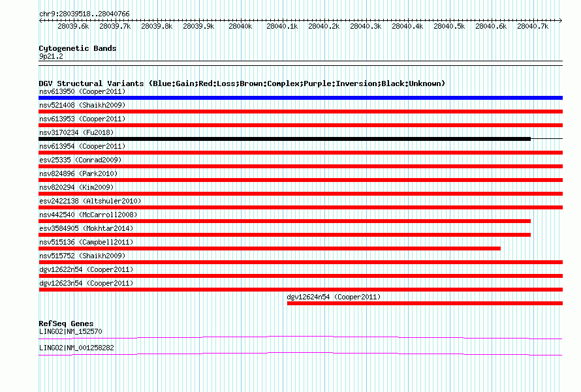Viewport: 581px width, 392px height.
Task: Click the magenta LINGO2|NM_152570 transcript line
Action: coord(300,338)
